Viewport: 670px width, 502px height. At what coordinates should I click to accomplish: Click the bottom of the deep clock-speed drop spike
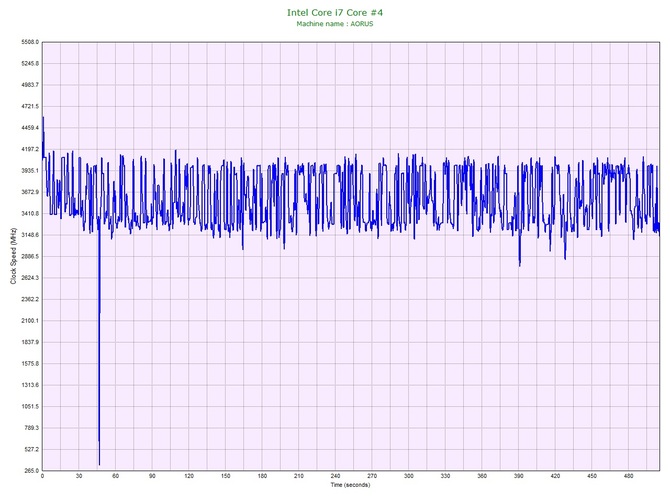point(100,464)
